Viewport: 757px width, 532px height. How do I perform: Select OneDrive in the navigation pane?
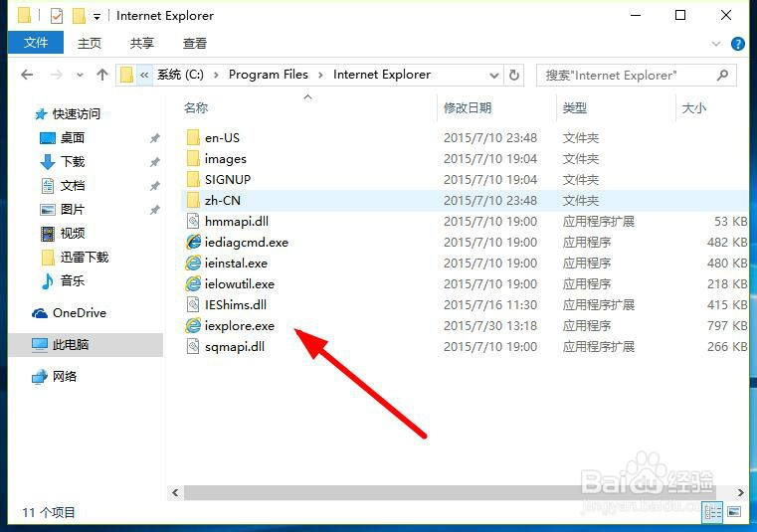coord(69,313)
